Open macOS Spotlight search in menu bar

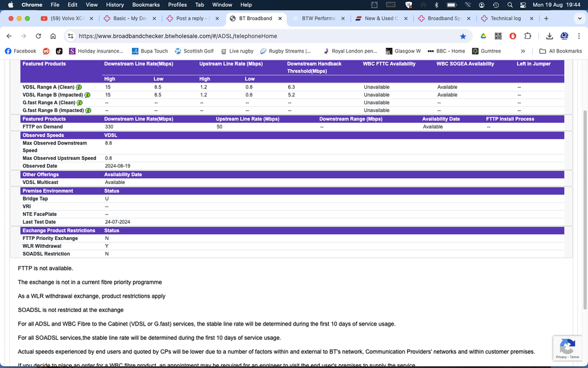[510, 5]
